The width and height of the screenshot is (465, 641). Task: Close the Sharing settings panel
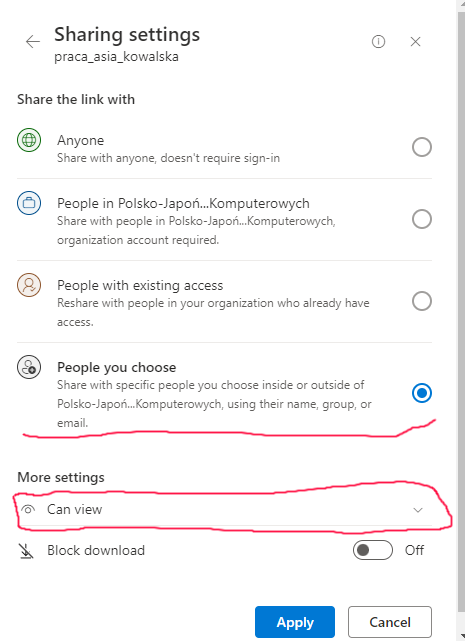tap(416, 41)
